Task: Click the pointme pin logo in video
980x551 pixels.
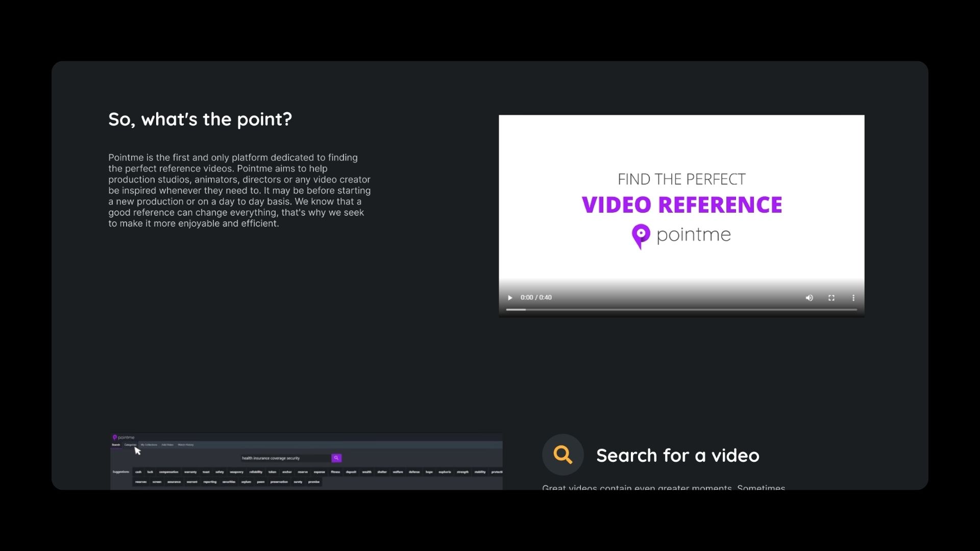Action: (x=641, y=236)
